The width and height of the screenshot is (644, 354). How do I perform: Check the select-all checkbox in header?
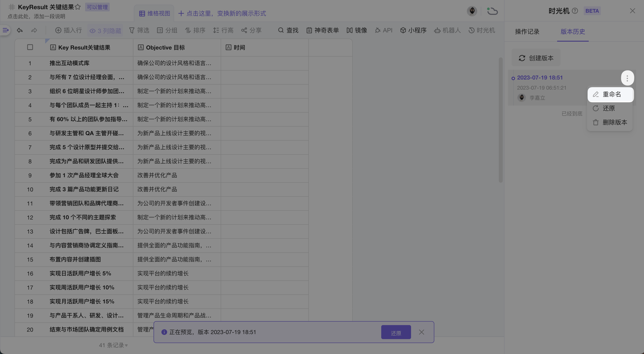click(30, 47)
